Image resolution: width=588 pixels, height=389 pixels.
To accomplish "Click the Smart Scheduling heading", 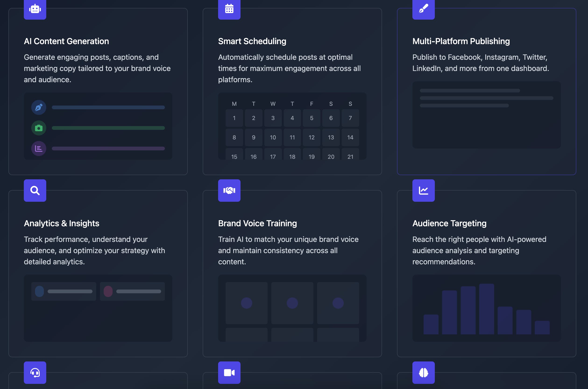I will point(252,41).
